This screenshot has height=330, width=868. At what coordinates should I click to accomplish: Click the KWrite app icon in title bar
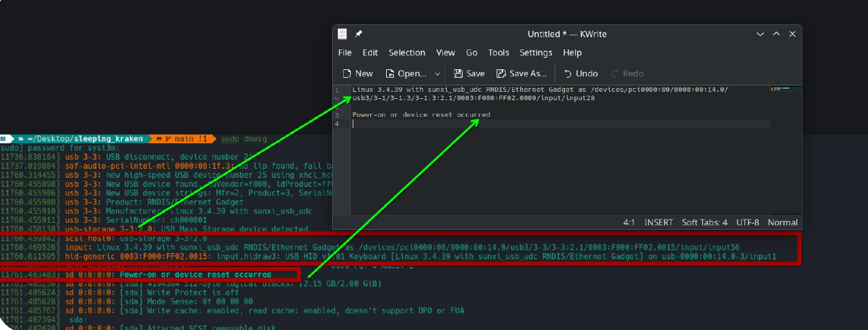click(343, 34)
